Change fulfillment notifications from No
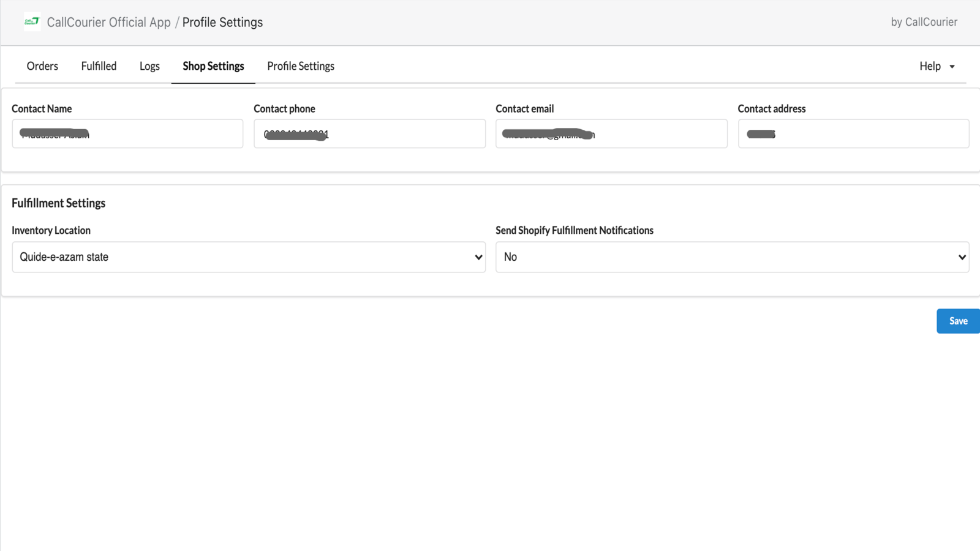Viewport: 980px width, 551px height. coord(732,257)
